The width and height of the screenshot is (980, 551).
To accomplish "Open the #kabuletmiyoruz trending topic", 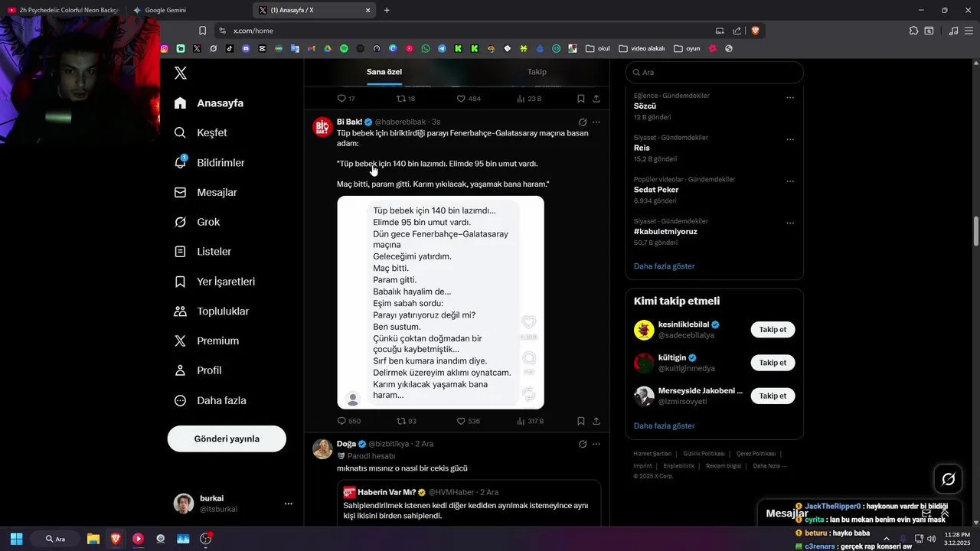I will [x=665, y=231].
